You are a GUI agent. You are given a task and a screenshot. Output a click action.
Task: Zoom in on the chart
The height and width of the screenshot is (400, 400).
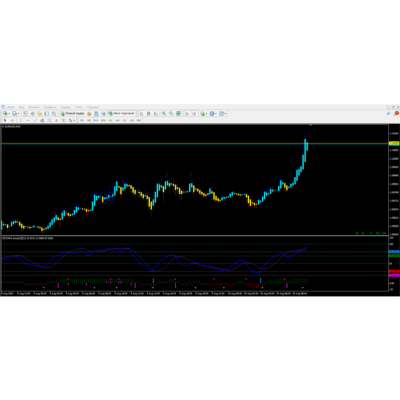click(164, 114)
